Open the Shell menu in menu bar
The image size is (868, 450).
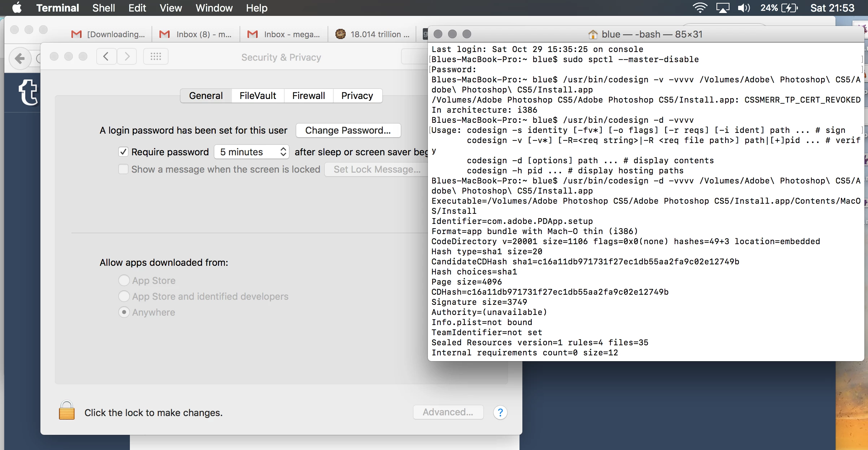104,8
